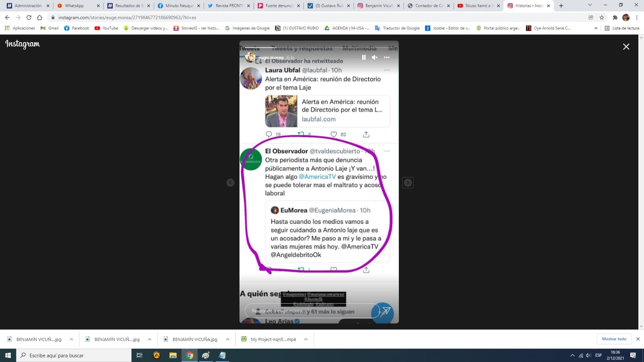Go forward in browser history

tap(18, 17)
